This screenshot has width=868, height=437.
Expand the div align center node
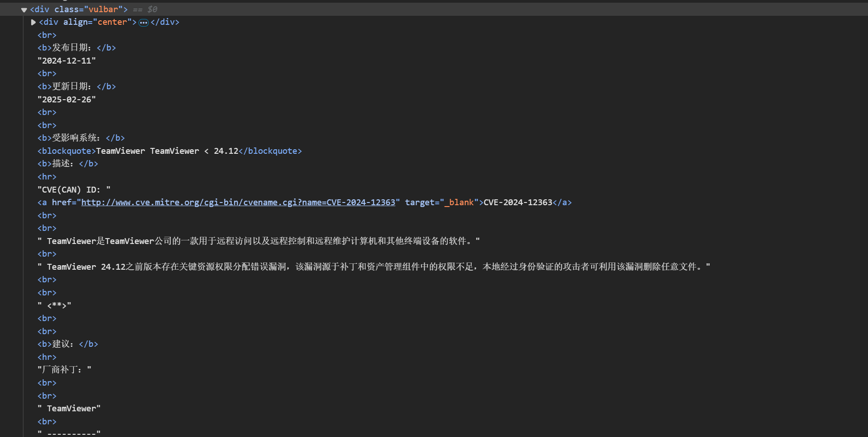coord(33,22)
